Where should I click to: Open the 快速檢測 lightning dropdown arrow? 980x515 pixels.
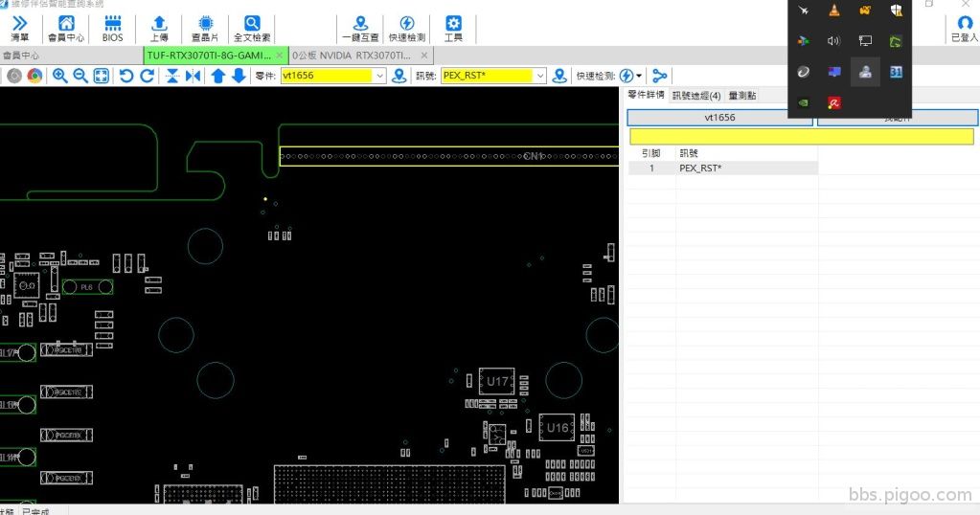point(640,76)
